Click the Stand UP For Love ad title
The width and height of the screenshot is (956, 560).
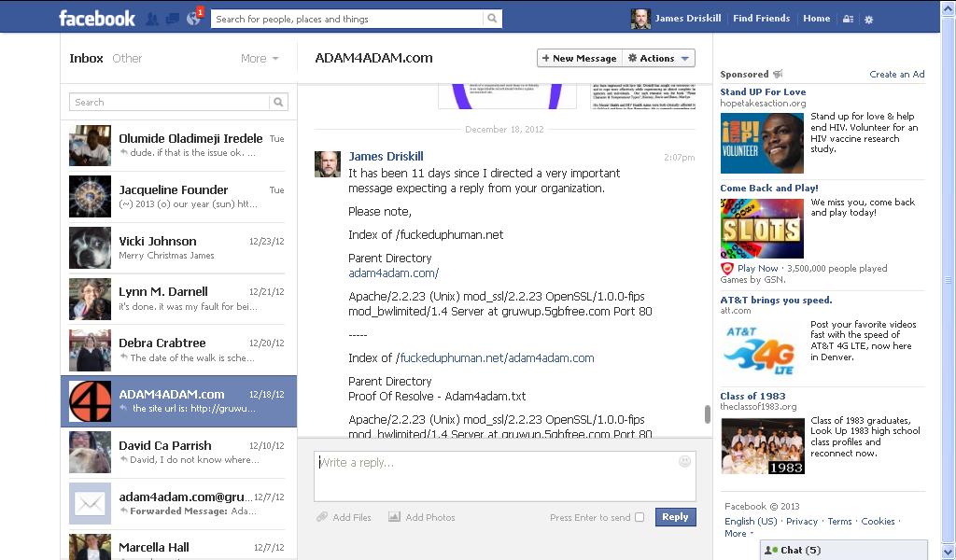click(763, 91)
